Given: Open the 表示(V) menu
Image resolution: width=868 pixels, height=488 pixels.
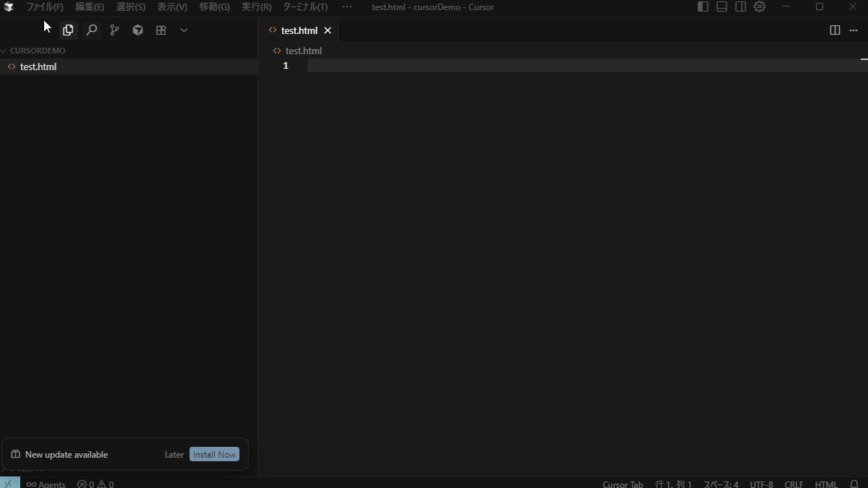Looking at the screenshot, I should 172,7.
